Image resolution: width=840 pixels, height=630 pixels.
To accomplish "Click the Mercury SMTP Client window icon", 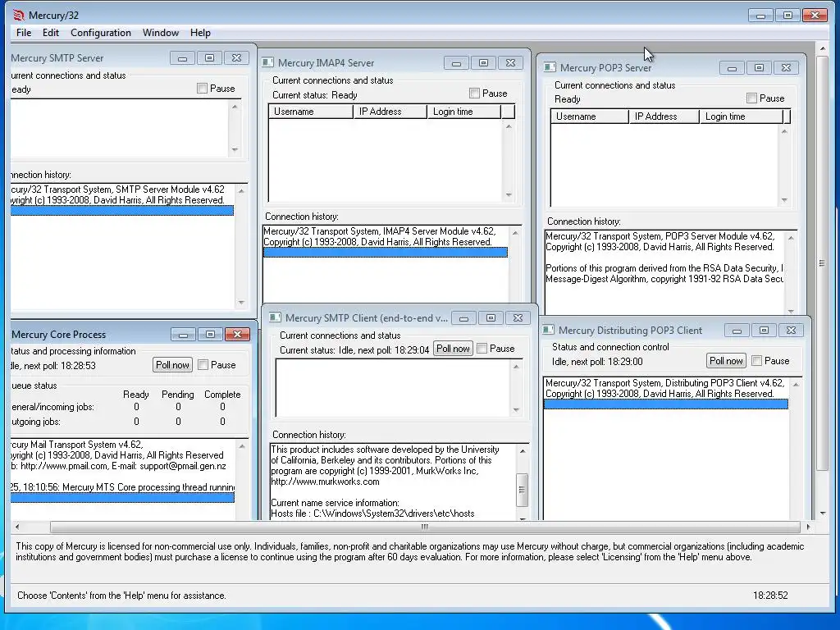I will [275, 317].
